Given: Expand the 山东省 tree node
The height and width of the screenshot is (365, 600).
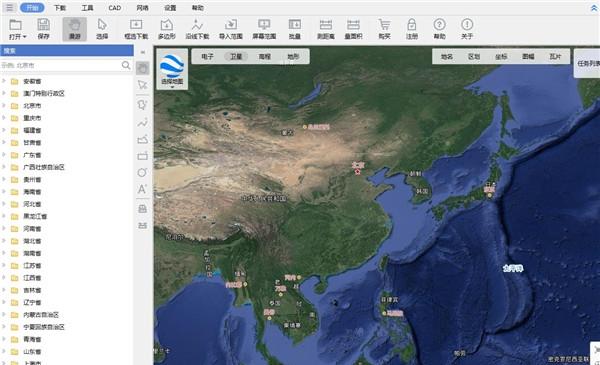Looking at the screenshot, I should (x=4, y=351).
